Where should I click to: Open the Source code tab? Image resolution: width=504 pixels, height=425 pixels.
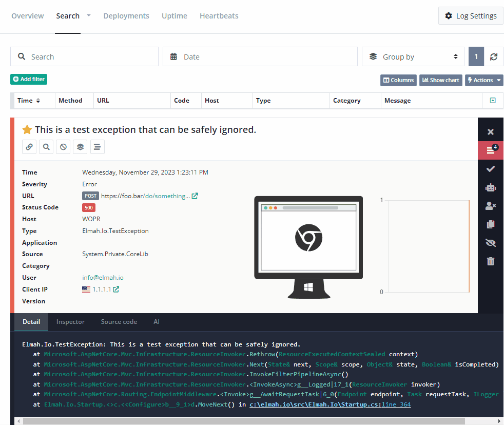119,322
